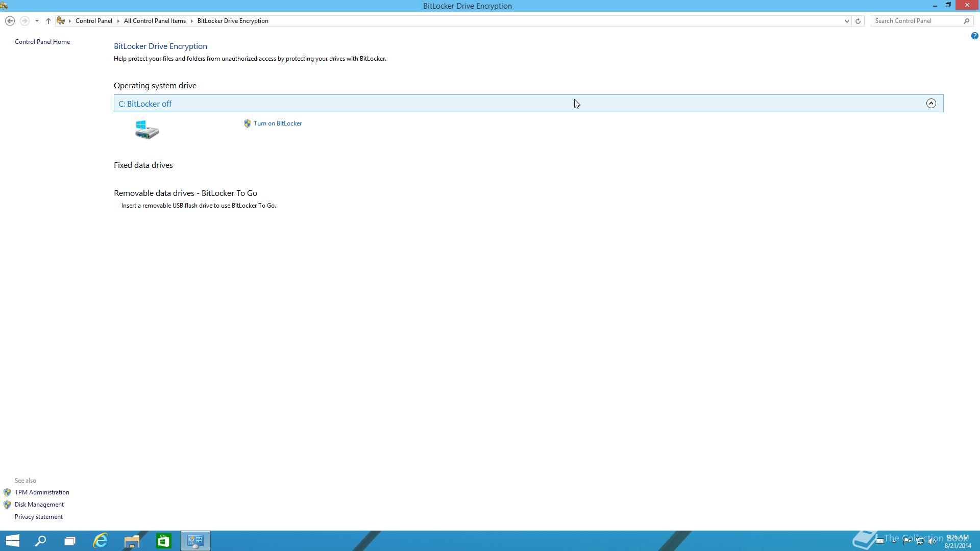
Task: Minimize the BitLocker window
Action: (x=935, y=6)
